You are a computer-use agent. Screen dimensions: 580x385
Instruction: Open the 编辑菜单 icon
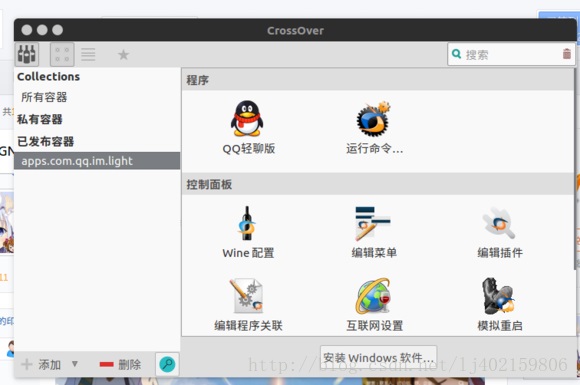(373, 223)
